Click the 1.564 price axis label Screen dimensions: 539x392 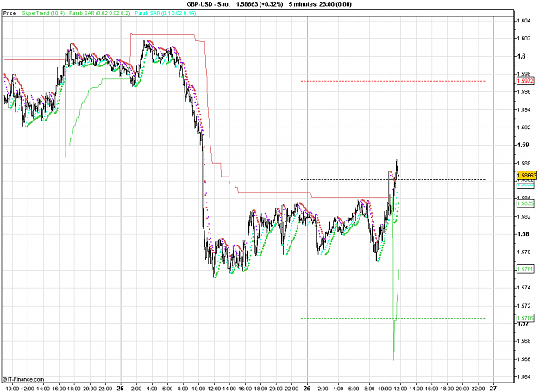(x=523, y=376)
